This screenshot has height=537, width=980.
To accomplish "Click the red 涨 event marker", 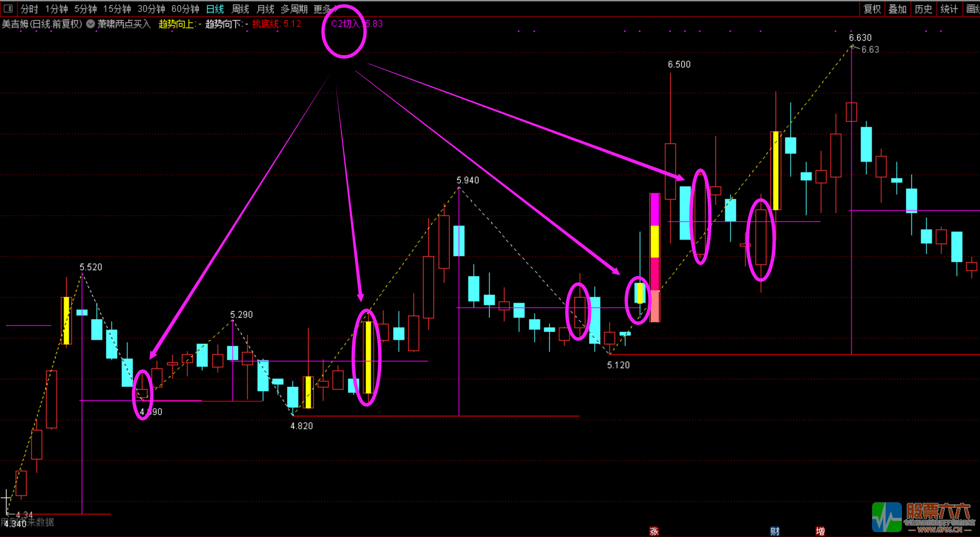I will (654, 531).
